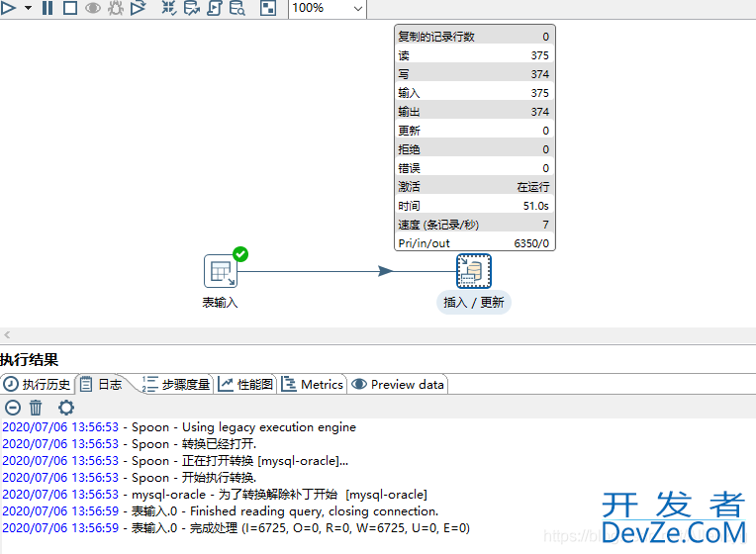This screenshot has height=554, width=756.
Task: Generate SQL for transformation icon
Action: coord(214,8)
